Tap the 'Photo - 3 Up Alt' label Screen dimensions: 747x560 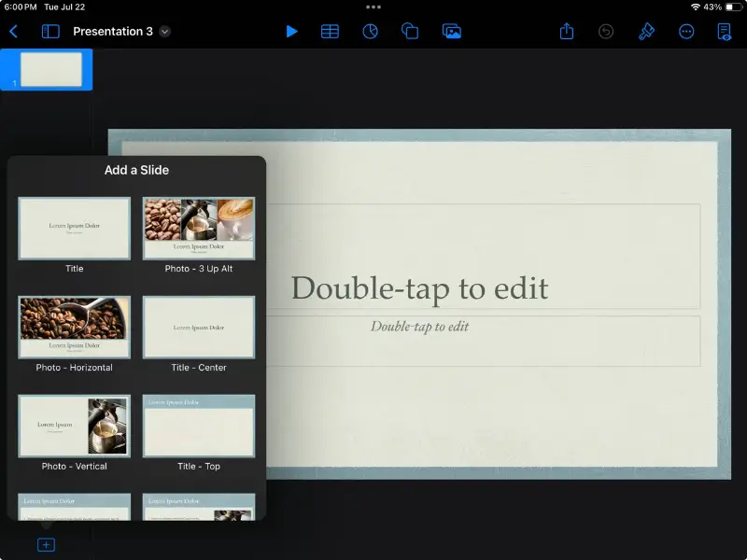(199, 269)
